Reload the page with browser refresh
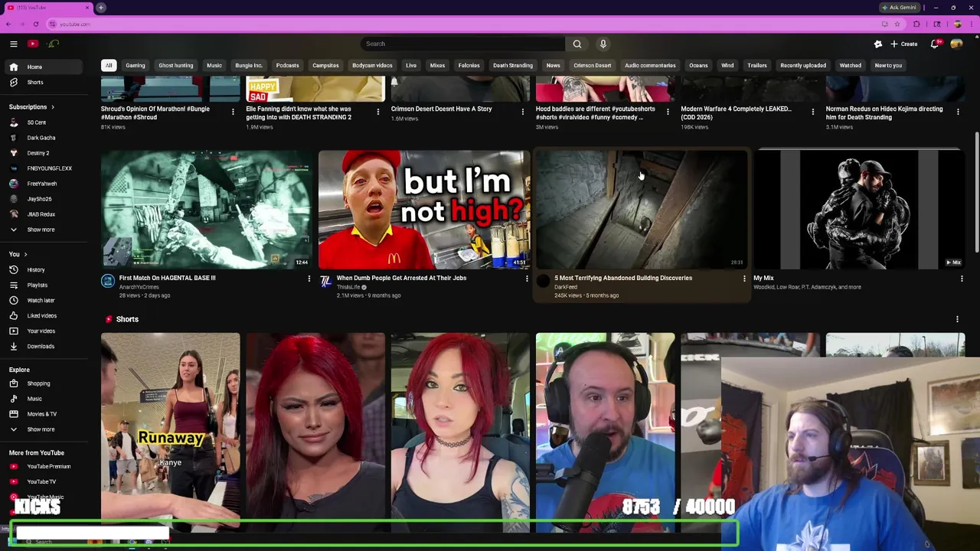This screenshot has width=980, height=551. click(x=36, y=24)
